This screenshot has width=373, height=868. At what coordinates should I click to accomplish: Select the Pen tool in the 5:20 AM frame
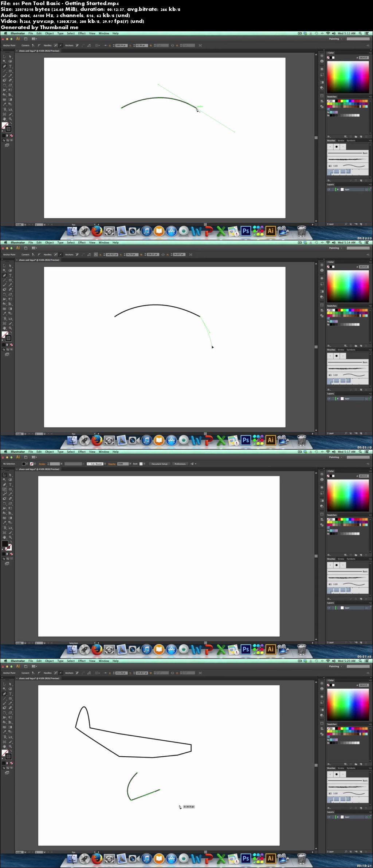(x=4, y=694)
